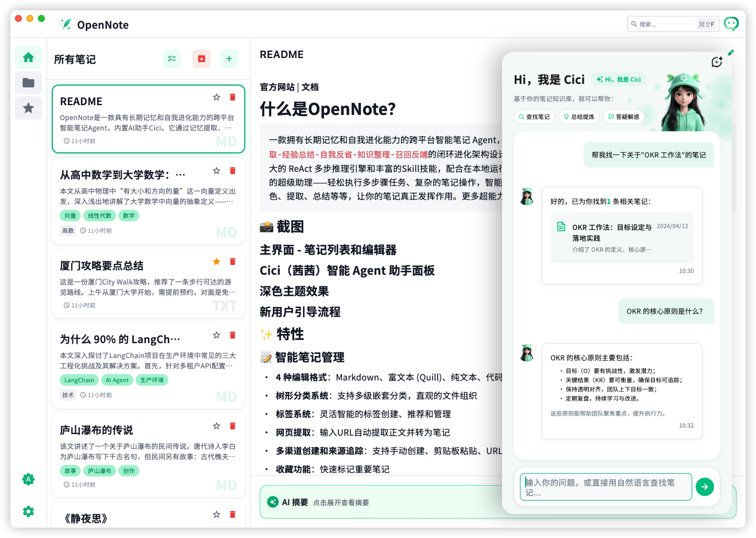Viewport: 756px width, 538px height.
Task: Favorite the 从高中数学到大学数学 note
Action: click(217, 171)
